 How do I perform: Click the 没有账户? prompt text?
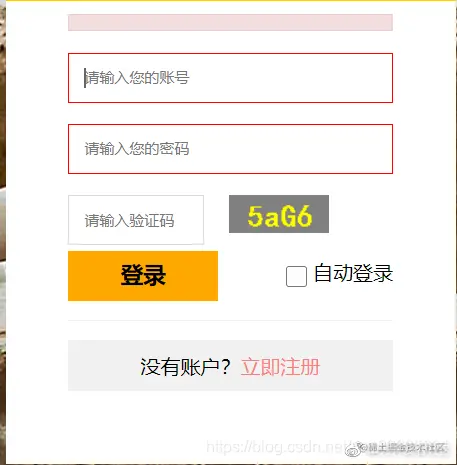(185, 367)
